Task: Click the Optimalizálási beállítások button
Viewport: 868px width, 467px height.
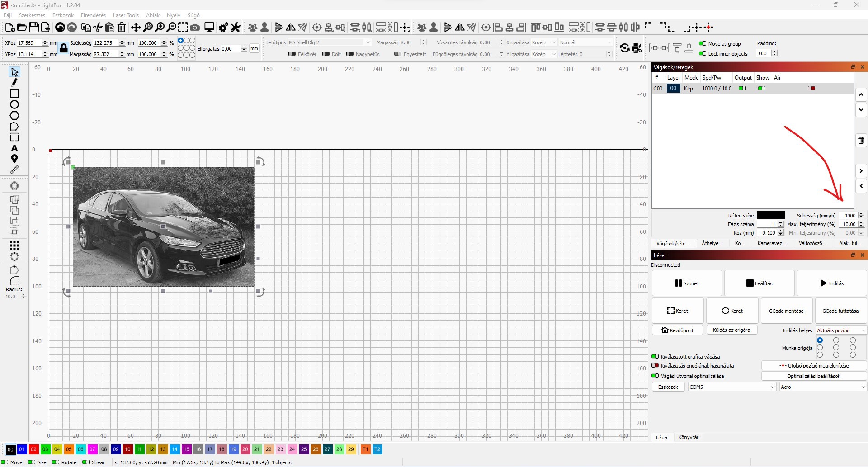Action: coord(814,376)
